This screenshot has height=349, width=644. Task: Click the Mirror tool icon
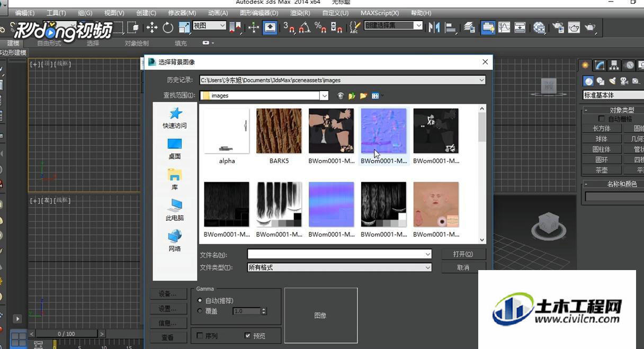point(435,28)
